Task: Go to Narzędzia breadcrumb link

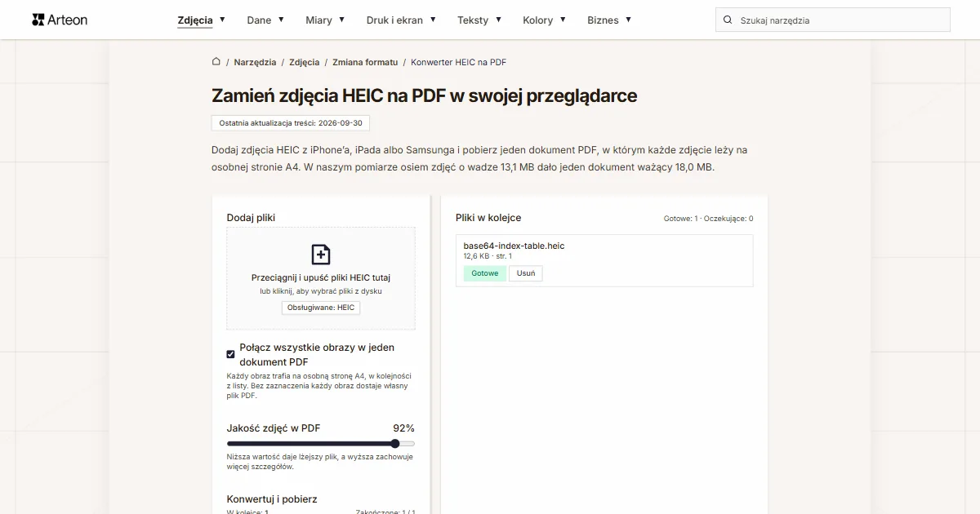Action: [255, 62]
